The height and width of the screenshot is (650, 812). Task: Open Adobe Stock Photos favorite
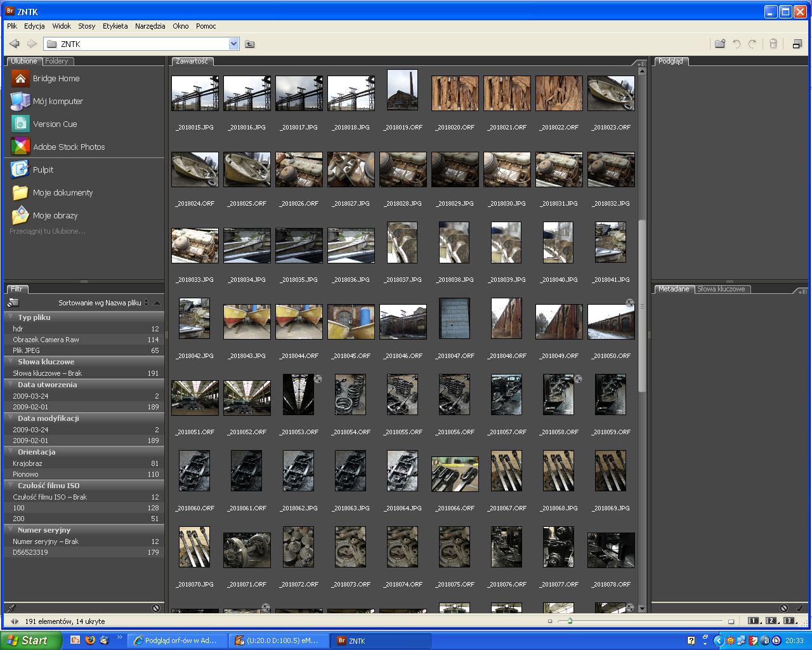[69, 147]
